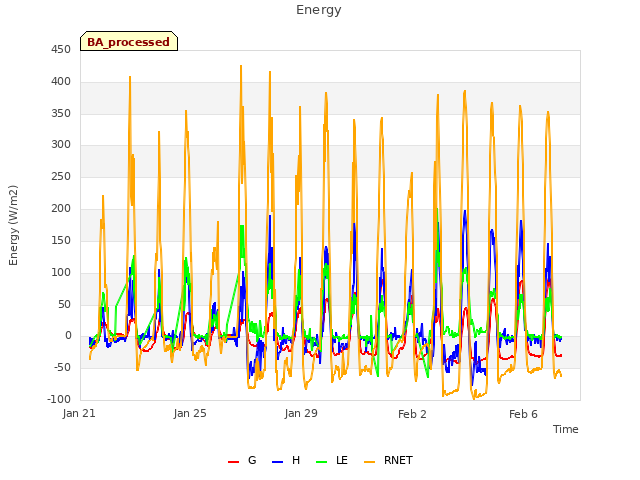640x480 pixels.
Task: Click the orange RNET legend color marker
Action: click(369, 462)
